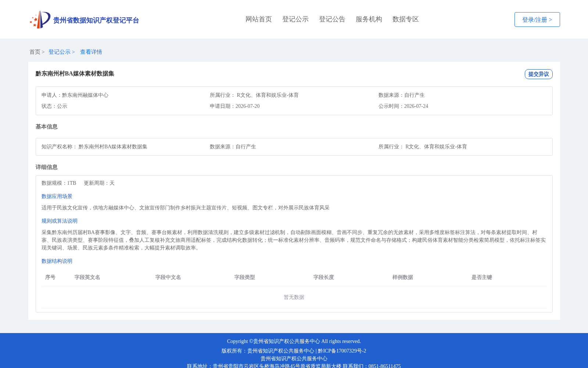The image size is (588, 368).
Task: Click the 是否主键 column header
Action: [x=482, y=277]
